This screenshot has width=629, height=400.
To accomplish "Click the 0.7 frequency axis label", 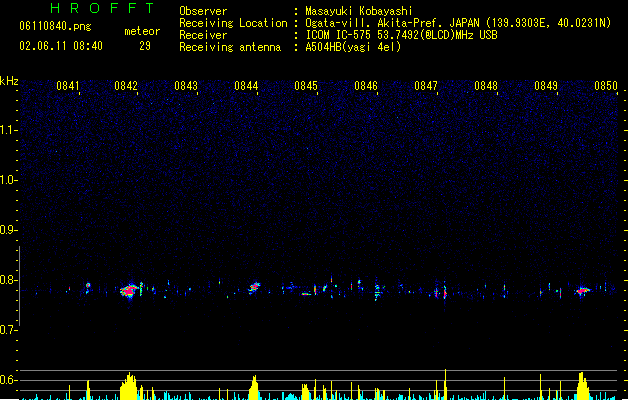I will [8, 330].
